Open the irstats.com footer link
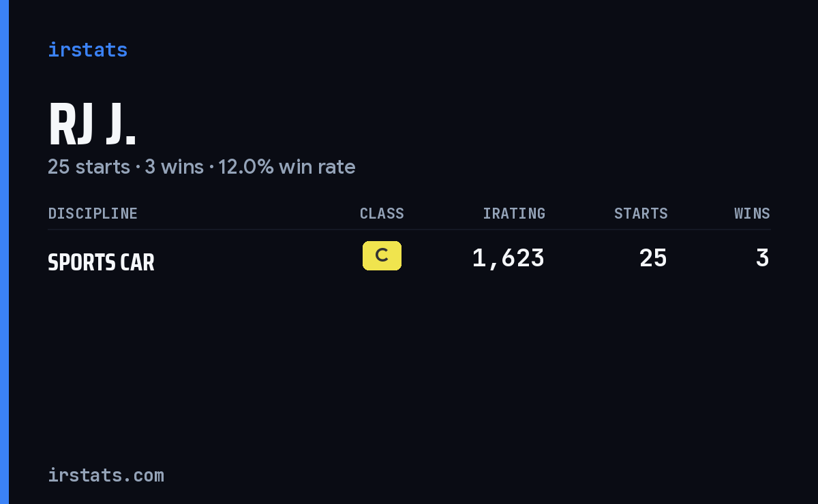The width and height of the screenshot is (818, 504). tap(106, 475)
